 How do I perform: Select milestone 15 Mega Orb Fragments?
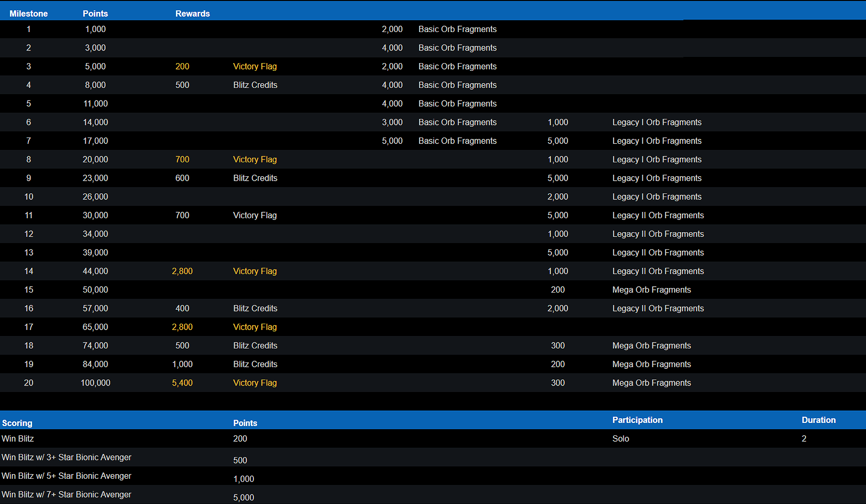coord(651,290)
